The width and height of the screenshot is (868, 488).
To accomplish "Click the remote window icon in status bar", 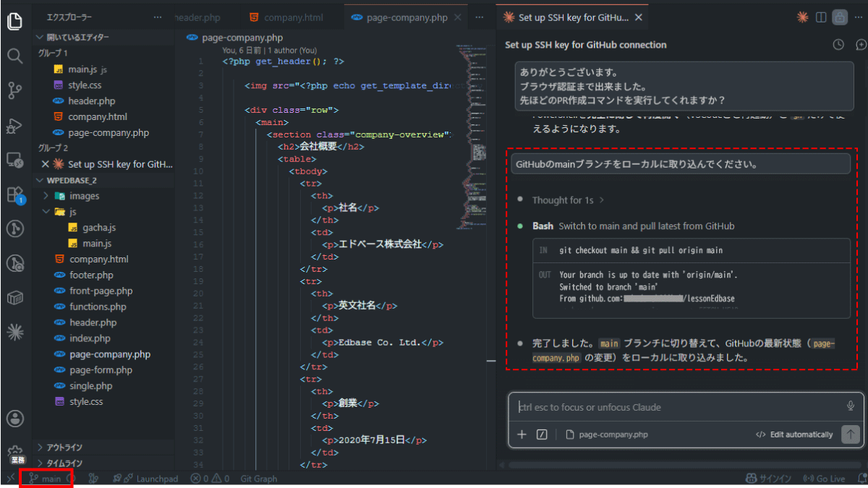I will [x=10, y=479].
